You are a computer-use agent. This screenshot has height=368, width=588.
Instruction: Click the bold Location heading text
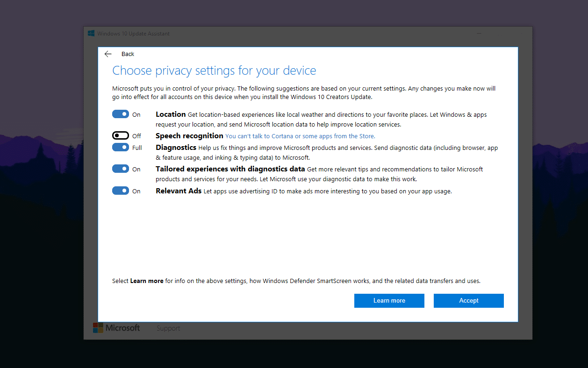click(x=171, y=114)
